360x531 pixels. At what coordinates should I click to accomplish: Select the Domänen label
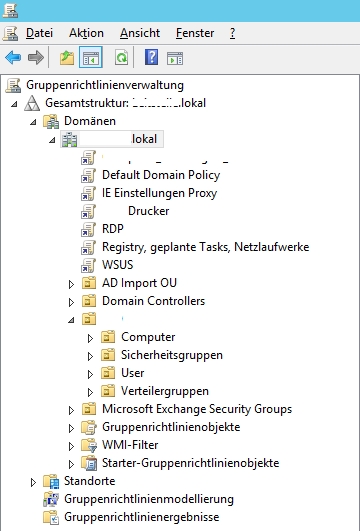[x=90, y=121]
